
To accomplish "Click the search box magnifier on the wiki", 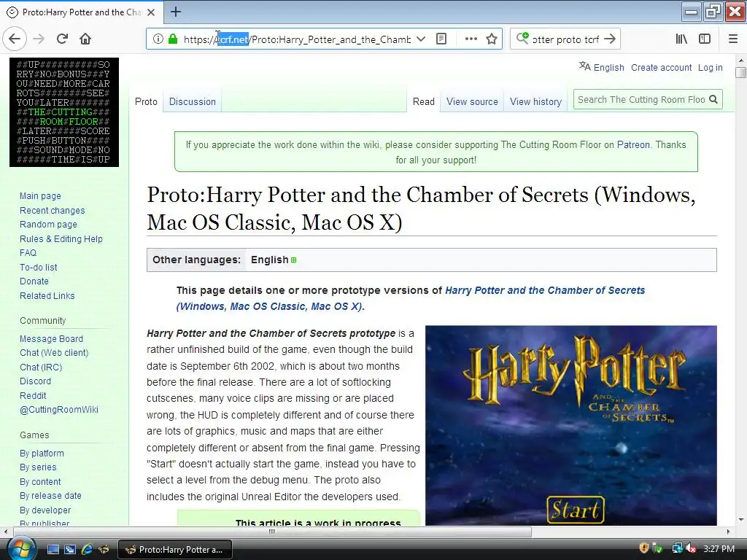I will [x=713, y=99].
